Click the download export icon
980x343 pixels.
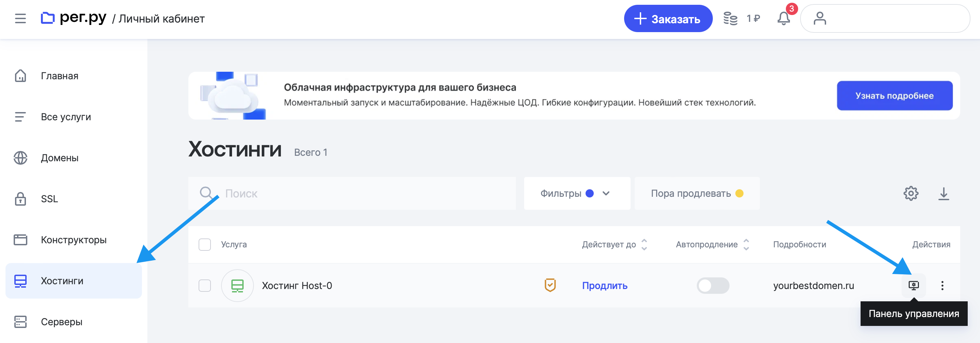coord(943,193)
